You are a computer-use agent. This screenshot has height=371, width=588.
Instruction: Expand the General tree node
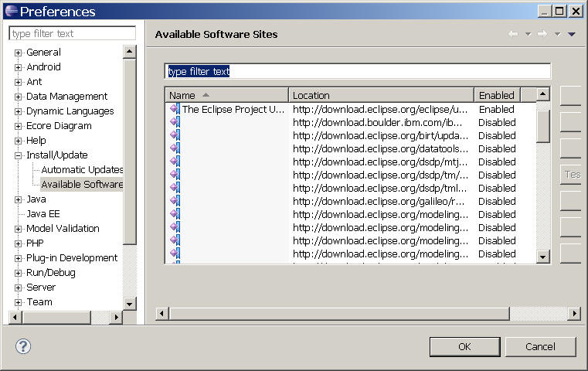18,53
